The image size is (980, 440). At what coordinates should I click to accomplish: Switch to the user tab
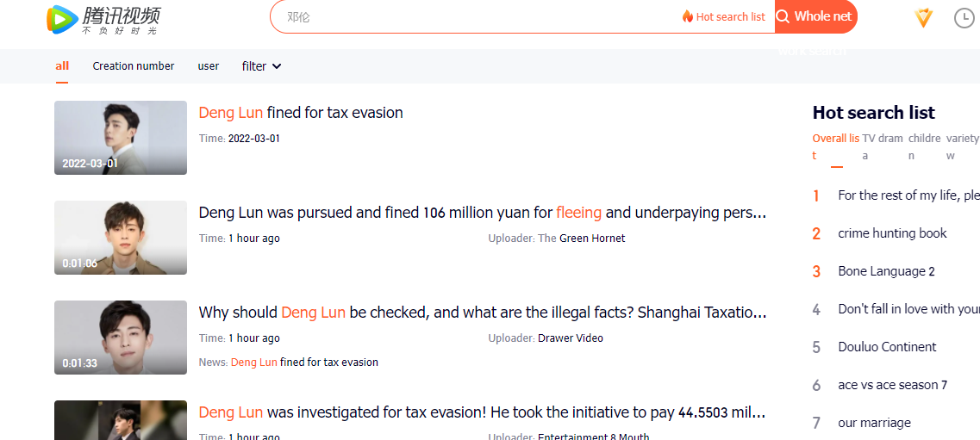(208, 66)
